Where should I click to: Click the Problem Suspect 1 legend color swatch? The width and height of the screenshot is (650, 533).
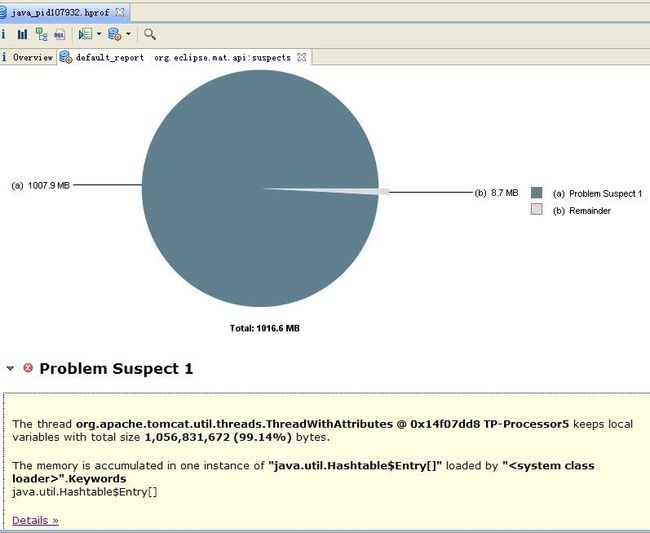[x=536, y=193]
